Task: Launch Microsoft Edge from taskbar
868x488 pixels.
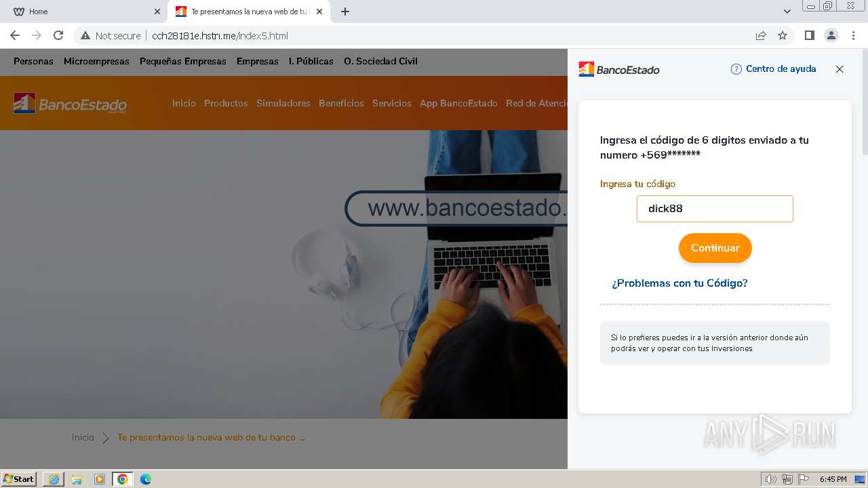Action: point(145,479)
